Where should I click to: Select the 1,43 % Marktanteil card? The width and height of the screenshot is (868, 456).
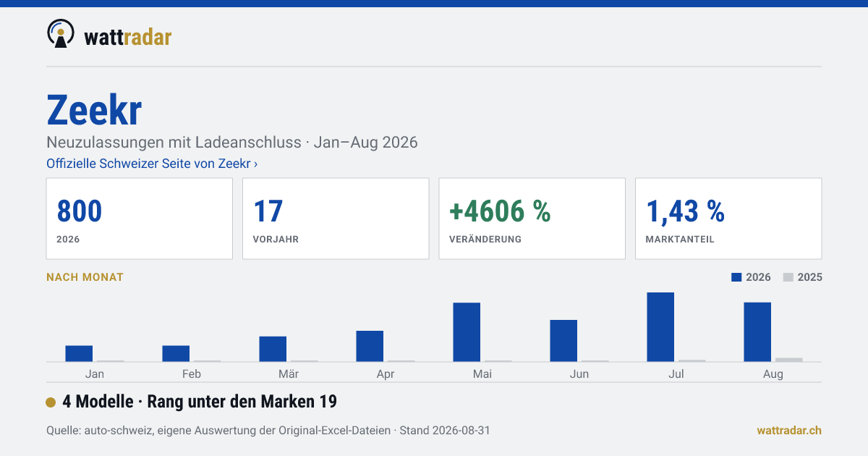click(x=728, y=219)
